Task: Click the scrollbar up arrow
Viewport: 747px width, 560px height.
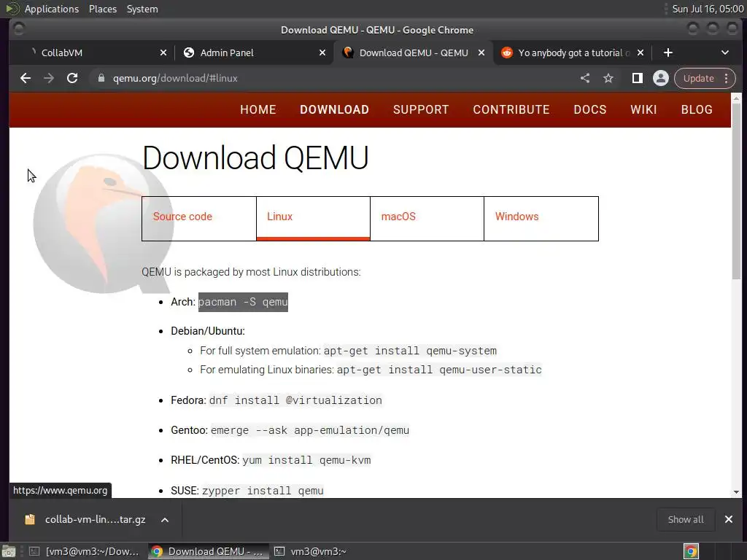Action: point(737,98)
